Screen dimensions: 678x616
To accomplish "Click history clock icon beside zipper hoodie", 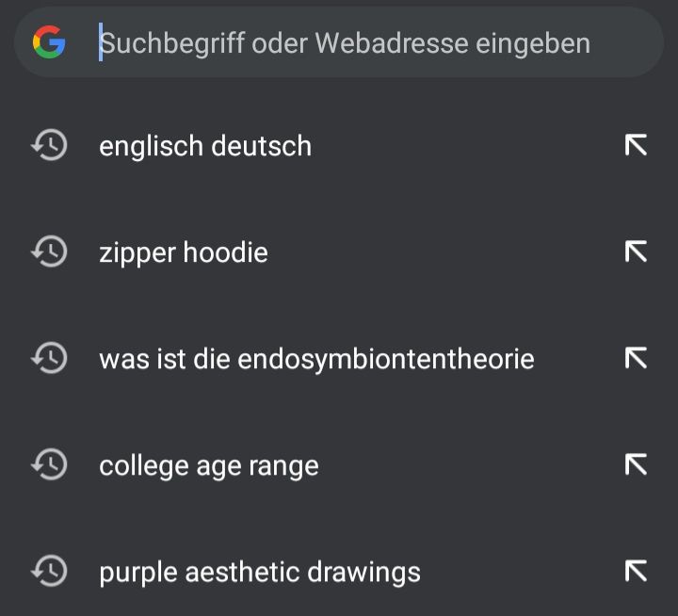I will pyautogui.click(x=49, y=251).
